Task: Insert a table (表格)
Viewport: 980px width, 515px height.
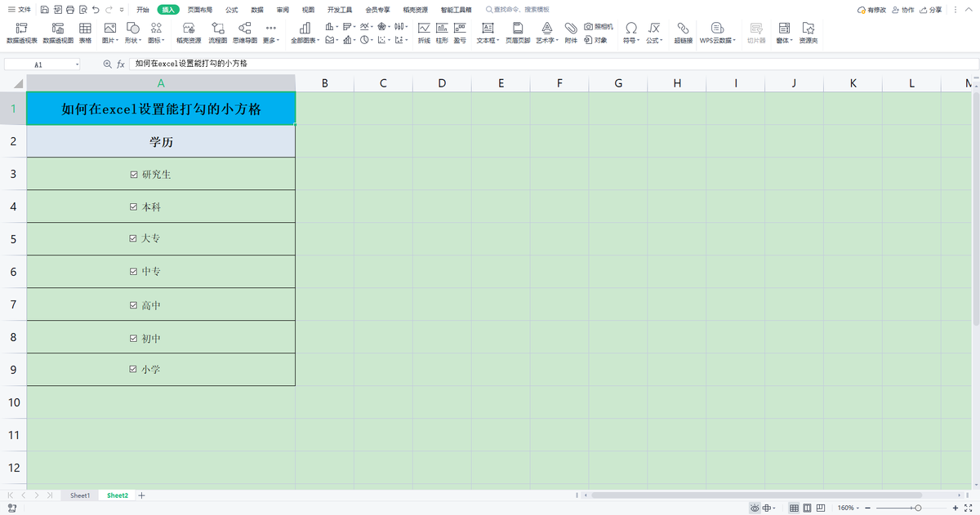Action: (85, 33)
